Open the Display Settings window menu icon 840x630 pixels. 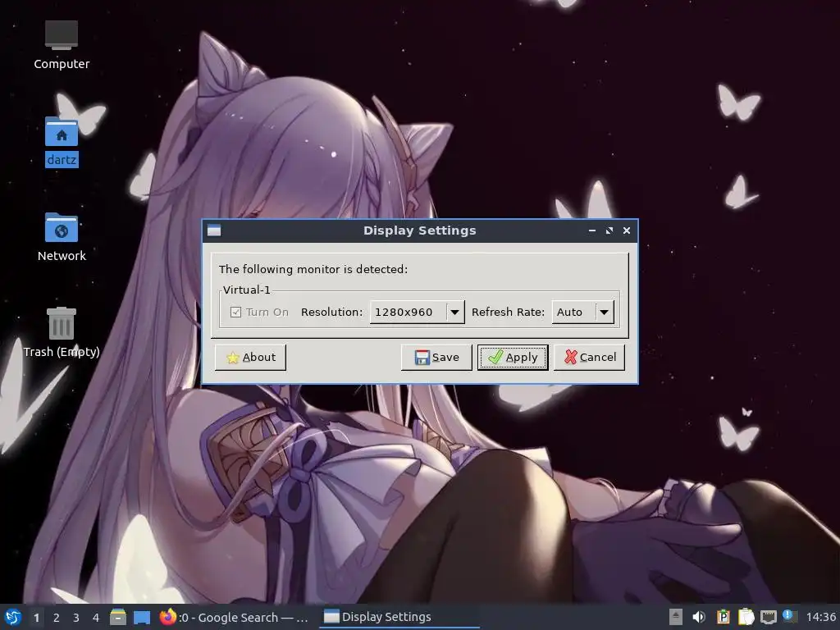[x=214, y=231]
